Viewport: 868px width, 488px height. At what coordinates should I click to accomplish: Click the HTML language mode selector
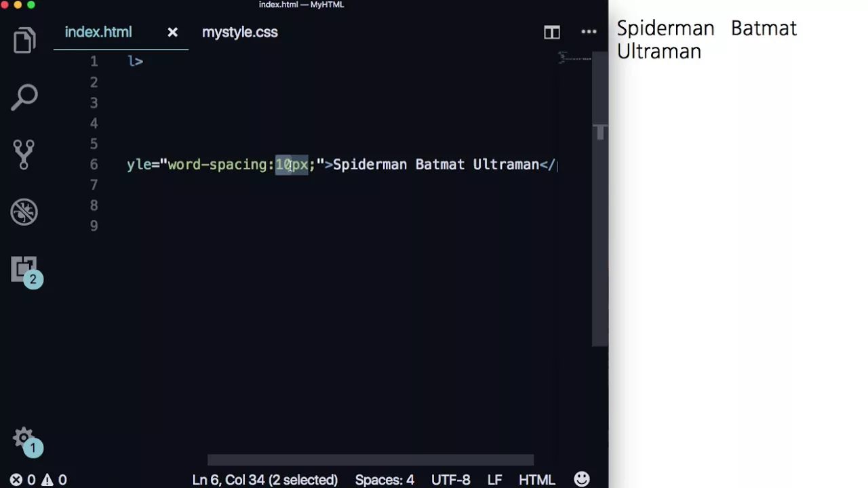(537, 480)
